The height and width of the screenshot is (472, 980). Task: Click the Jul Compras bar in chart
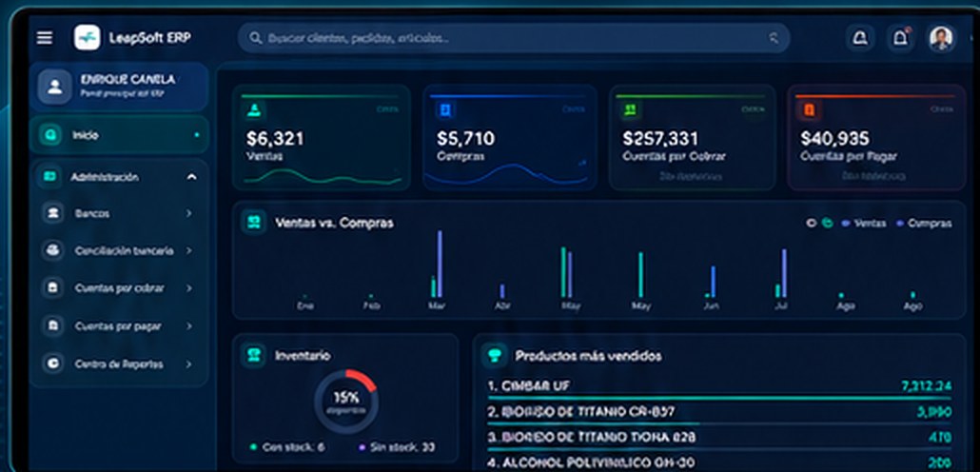coord(784,273)
